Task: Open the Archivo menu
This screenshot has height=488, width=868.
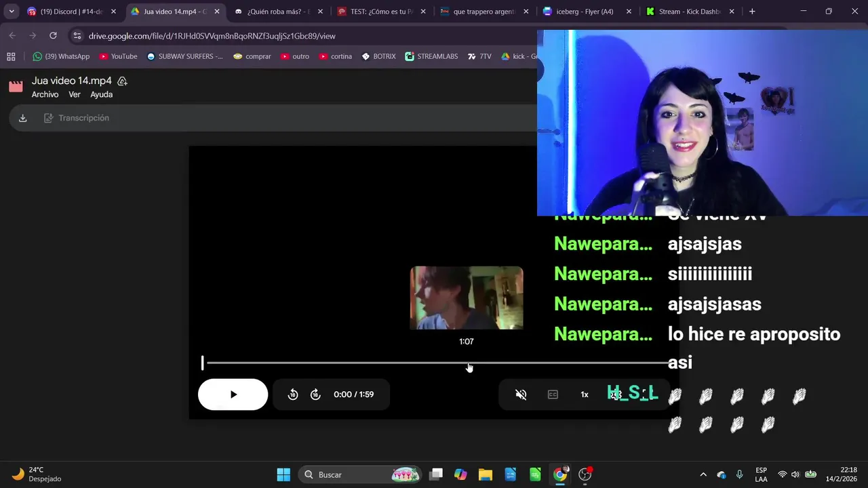Action: pyautogui.click(x=45, y=95)
